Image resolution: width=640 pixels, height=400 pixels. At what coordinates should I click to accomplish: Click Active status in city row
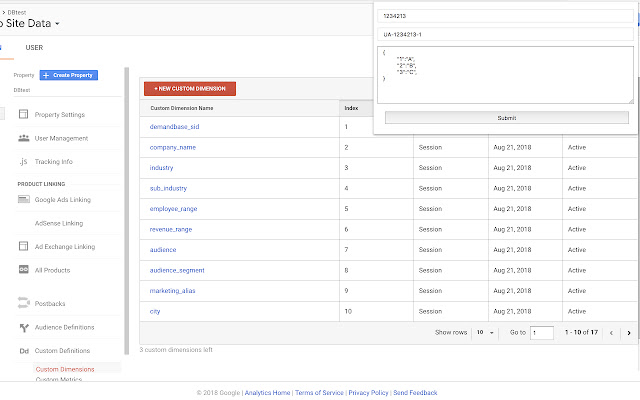[577, 311]
